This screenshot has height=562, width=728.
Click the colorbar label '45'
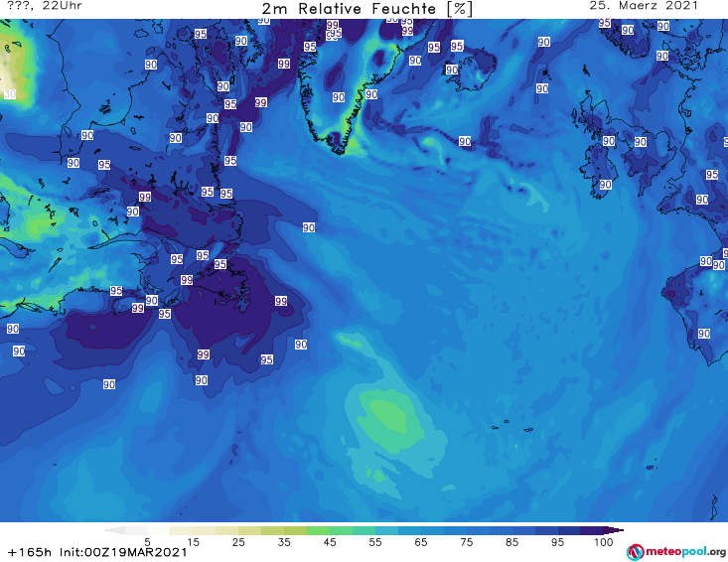[330, 542]
